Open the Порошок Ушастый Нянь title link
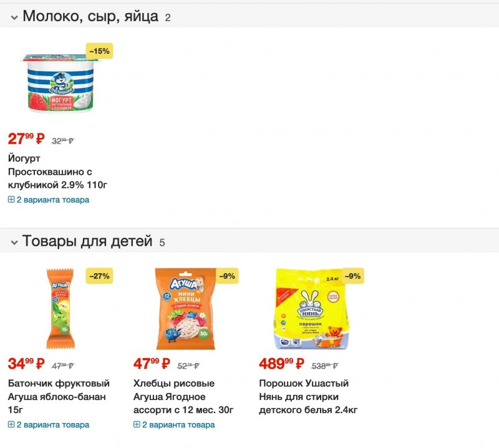This screenshot has height=448, width=499. pos(308,396)
